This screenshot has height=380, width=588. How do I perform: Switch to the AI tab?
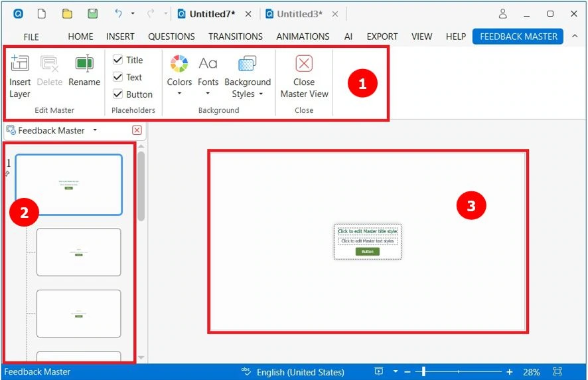[x=348, y=37]
